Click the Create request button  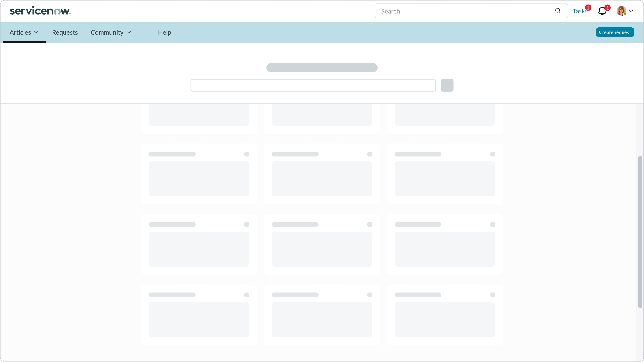click(x=615, y=32)
